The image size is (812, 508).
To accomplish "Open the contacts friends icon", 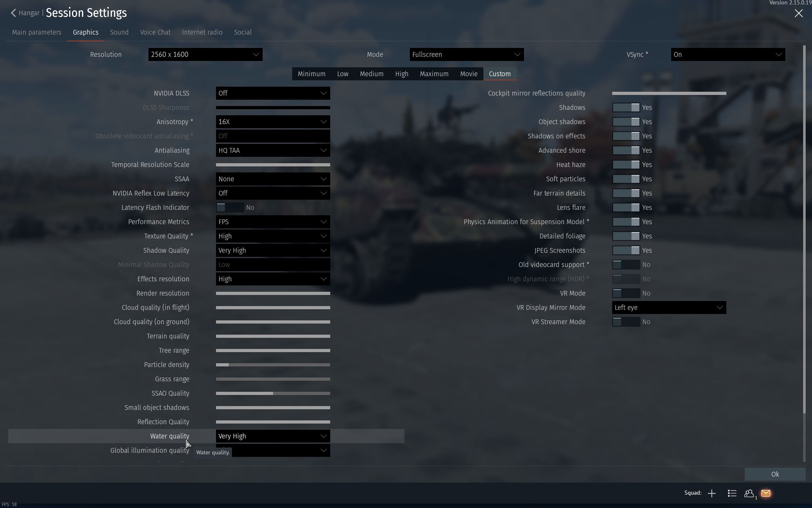I will click(x=749, y=493).
